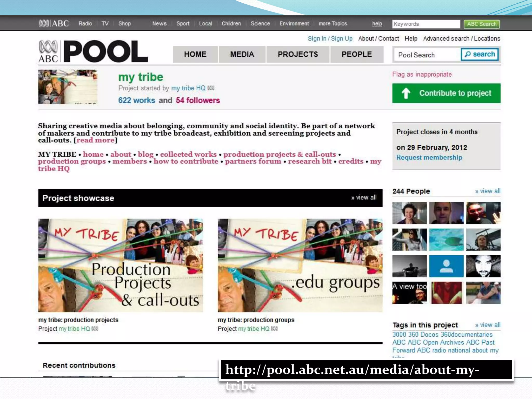Viewport: 532px width, 399px height.
Task: Open Sport in ABC top bar
Action: (x=183, y=24)
